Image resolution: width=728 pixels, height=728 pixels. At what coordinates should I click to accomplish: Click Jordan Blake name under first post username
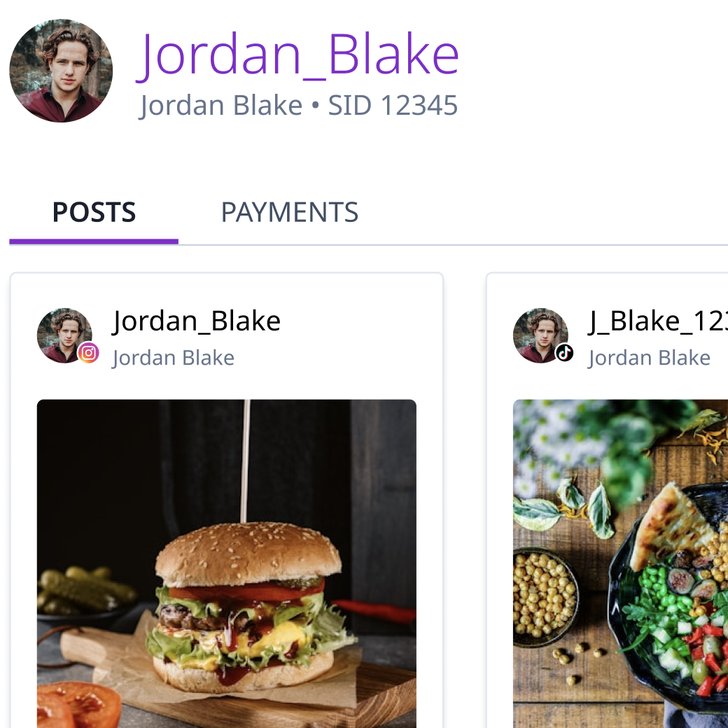pos(173,358)
